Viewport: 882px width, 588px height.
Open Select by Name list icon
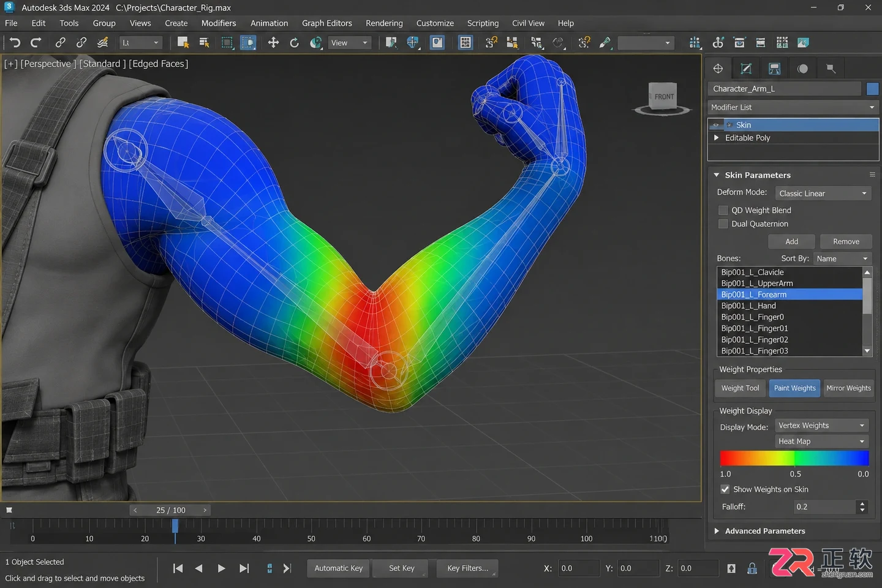click(x=204, y=42)
